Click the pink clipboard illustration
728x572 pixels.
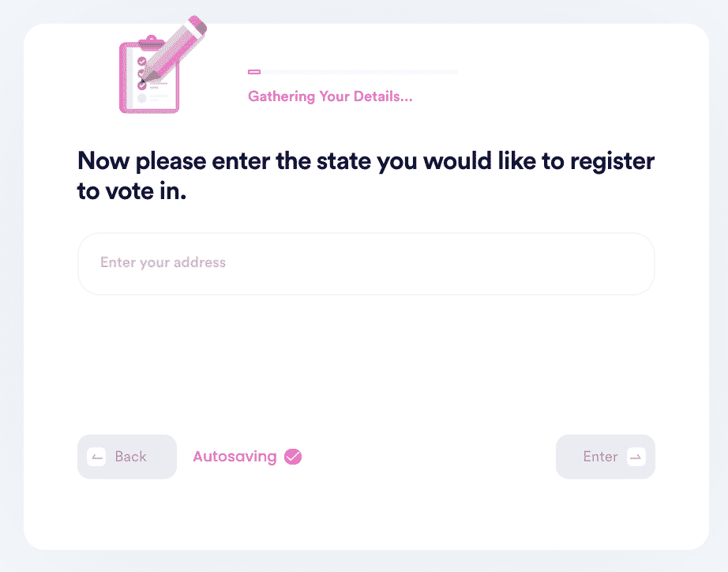point(149,74)
